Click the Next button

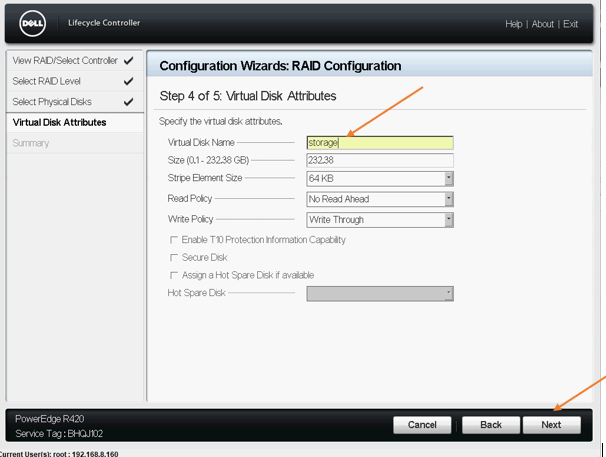coord(552,425)
